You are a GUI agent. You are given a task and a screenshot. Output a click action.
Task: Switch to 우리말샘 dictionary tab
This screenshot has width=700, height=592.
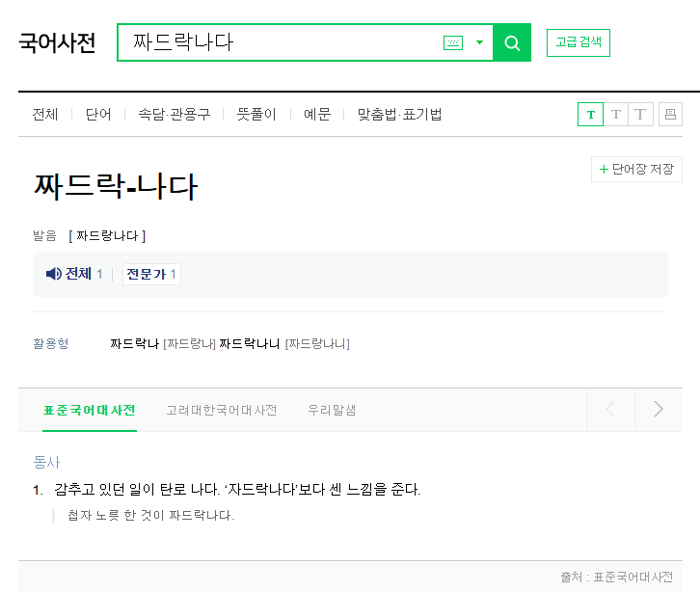coord(332,410)
